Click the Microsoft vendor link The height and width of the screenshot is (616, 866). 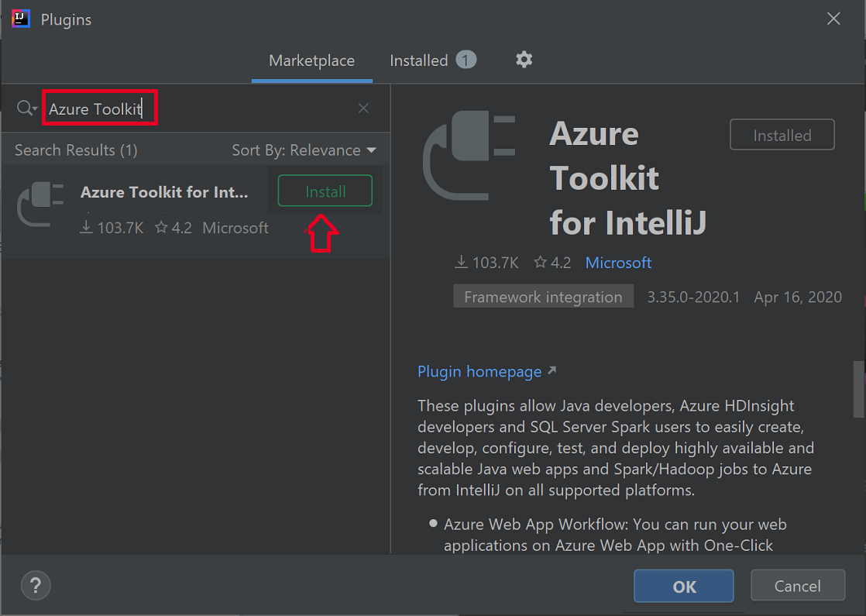point(618,262)
